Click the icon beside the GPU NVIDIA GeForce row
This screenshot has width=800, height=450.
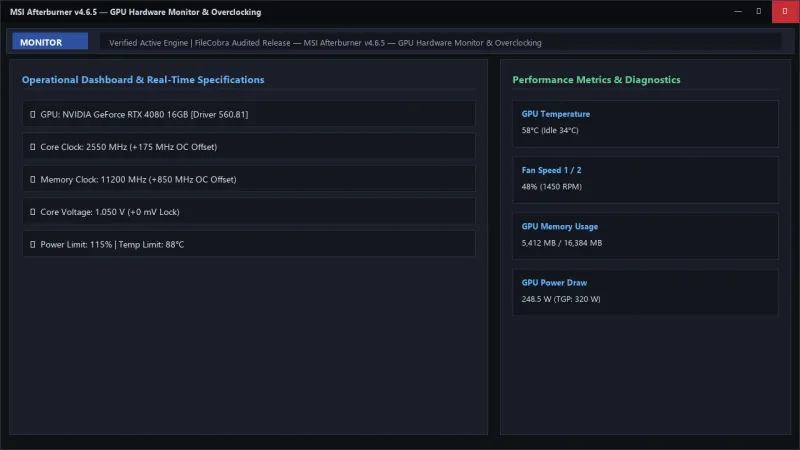(x=33, y=114)
